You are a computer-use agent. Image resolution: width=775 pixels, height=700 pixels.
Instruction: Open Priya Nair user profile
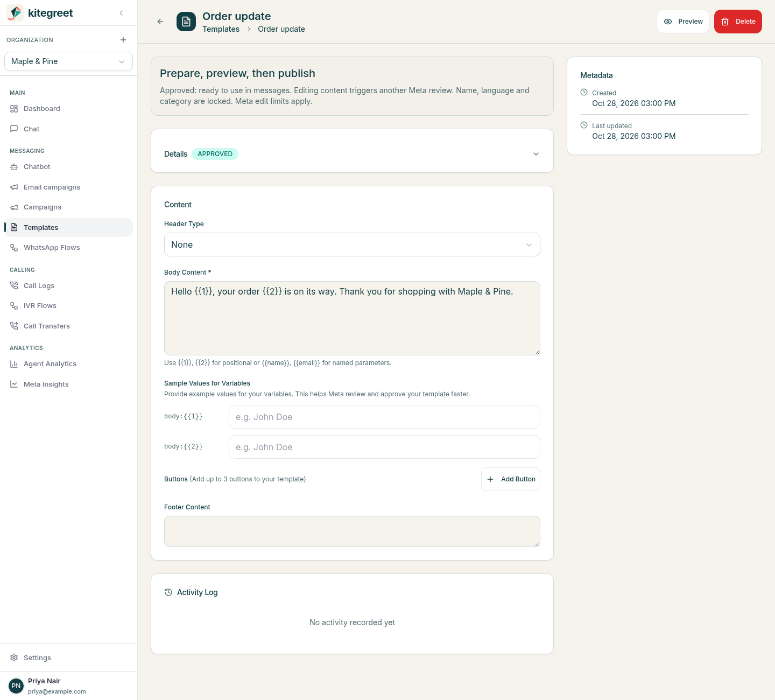click(x=68, y=686)
